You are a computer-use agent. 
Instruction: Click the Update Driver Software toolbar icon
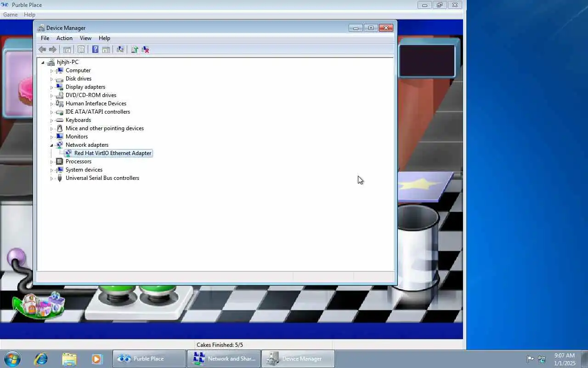point(135,49)
